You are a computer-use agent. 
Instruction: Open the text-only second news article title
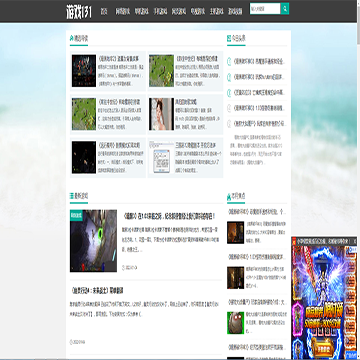point(97,291)
